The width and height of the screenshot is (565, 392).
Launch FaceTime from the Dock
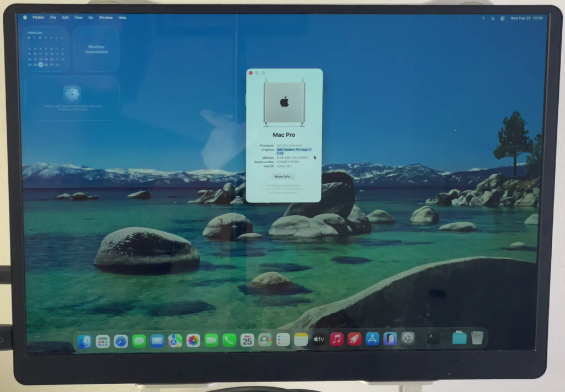coord(211,340)
